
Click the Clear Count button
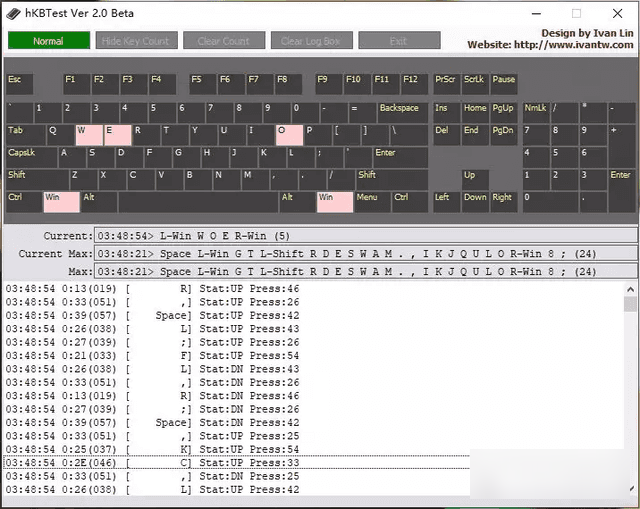click(x=224, y=40)
